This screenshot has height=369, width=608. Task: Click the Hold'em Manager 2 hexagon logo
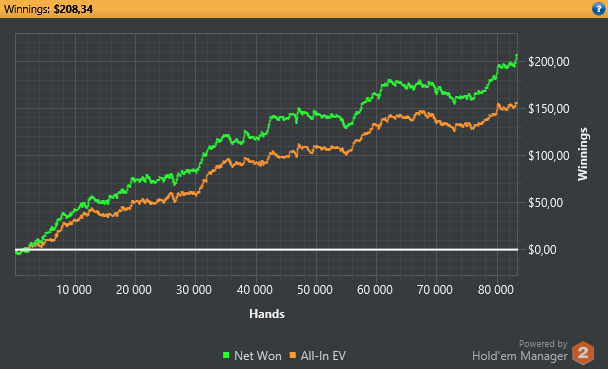(x=583, y=353)
